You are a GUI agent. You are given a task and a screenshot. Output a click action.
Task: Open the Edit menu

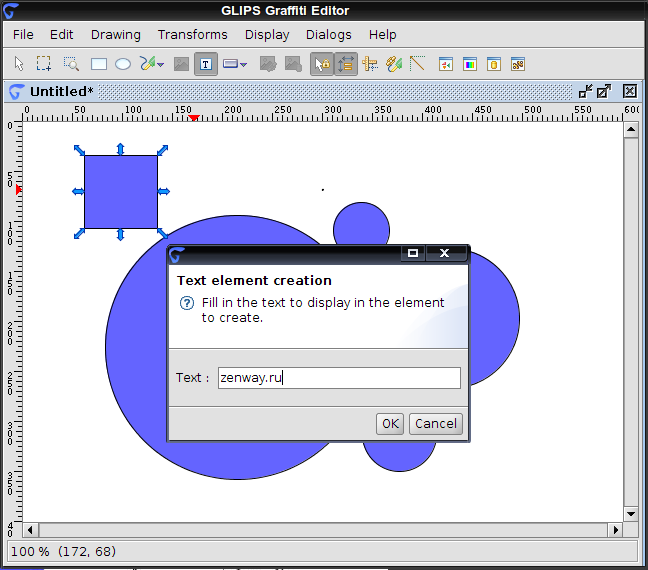click(62, 35)
